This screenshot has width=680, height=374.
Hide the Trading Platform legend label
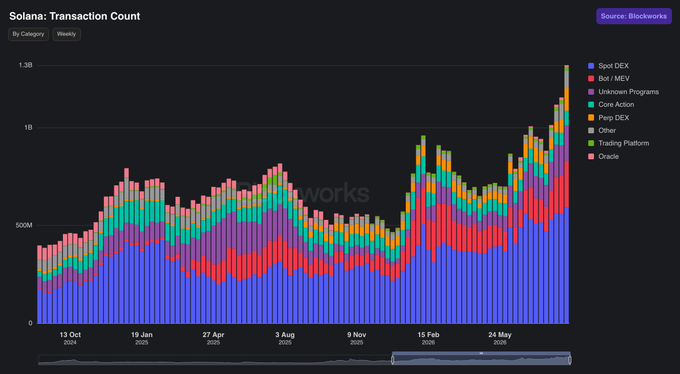pyautogui.click(x=624, y=143)
